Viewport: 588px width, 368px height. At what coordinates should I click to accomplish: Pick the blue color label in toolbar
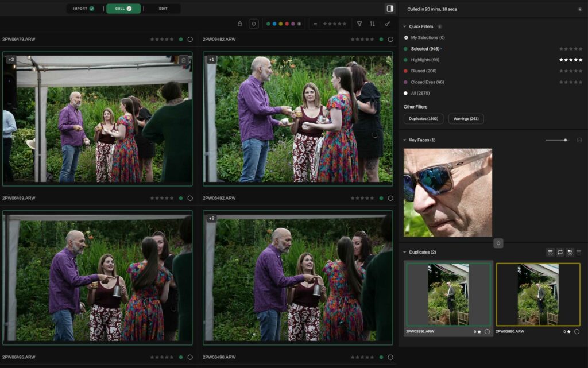click(274, 24)
